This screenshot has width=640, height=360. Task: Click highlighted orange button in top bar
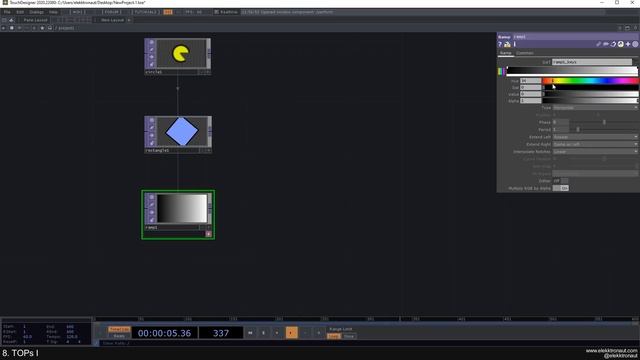tap(168, 12)
